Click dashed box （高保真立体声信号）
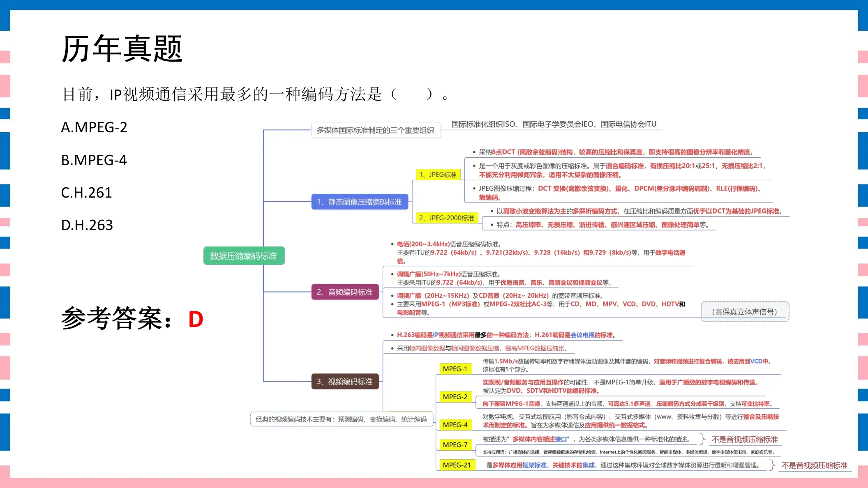Image resolution: width=868 pixels, height=488 pixels. click(x=745, y=312)
